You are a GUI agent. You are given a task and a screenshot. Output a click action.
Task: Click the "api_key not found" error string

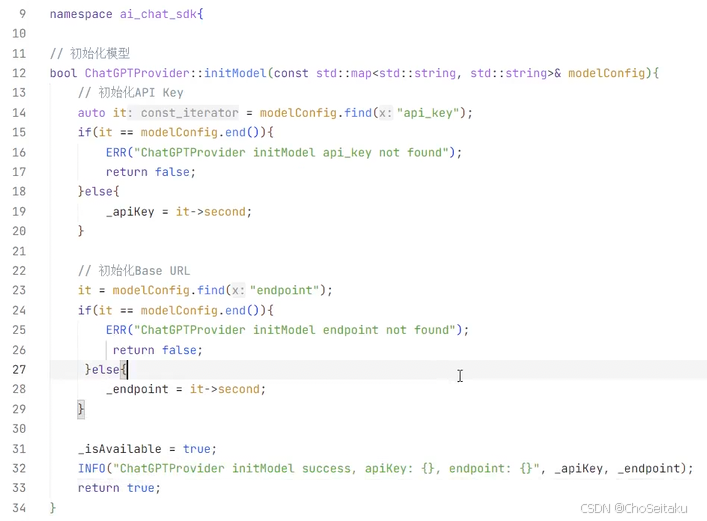294,152
